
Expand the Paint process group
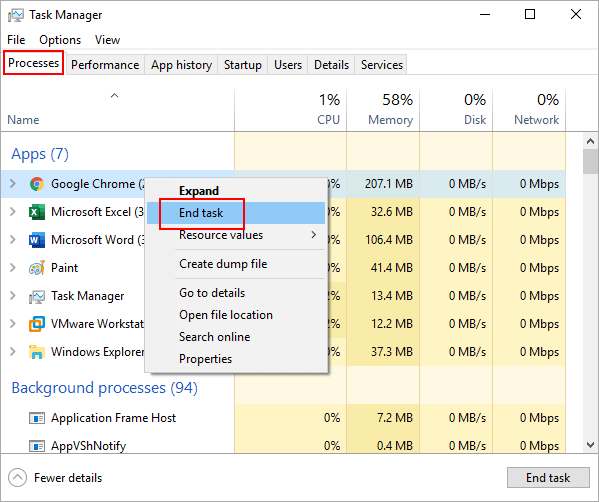pos(13,267)
